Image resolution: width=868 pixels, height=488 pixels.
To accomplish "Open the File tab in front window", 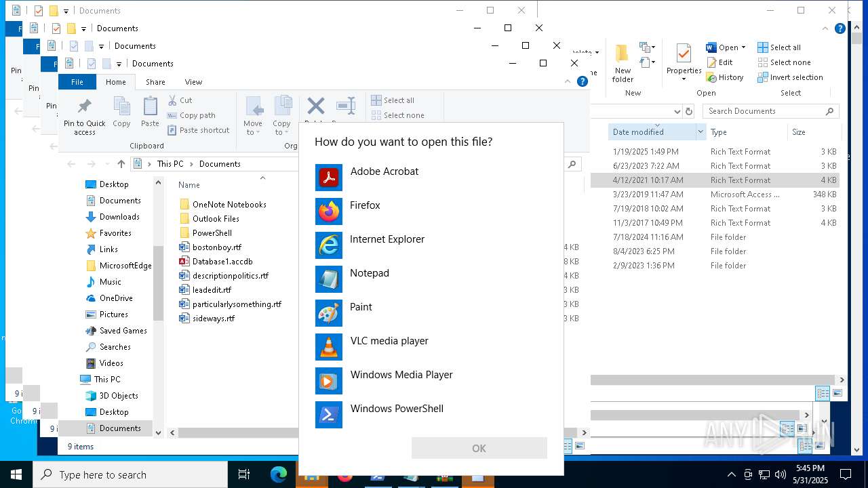I will pyautogui.click(x=77, y=81).
